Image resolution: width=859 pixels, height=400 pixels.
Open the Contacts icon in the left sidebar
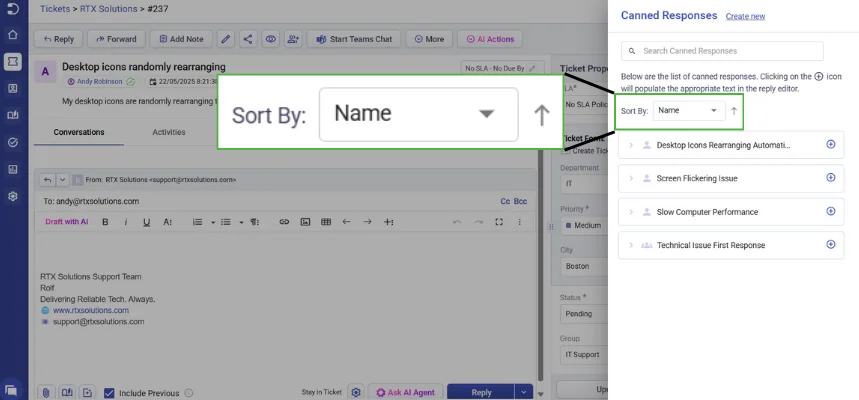click(x=13, y=88)
